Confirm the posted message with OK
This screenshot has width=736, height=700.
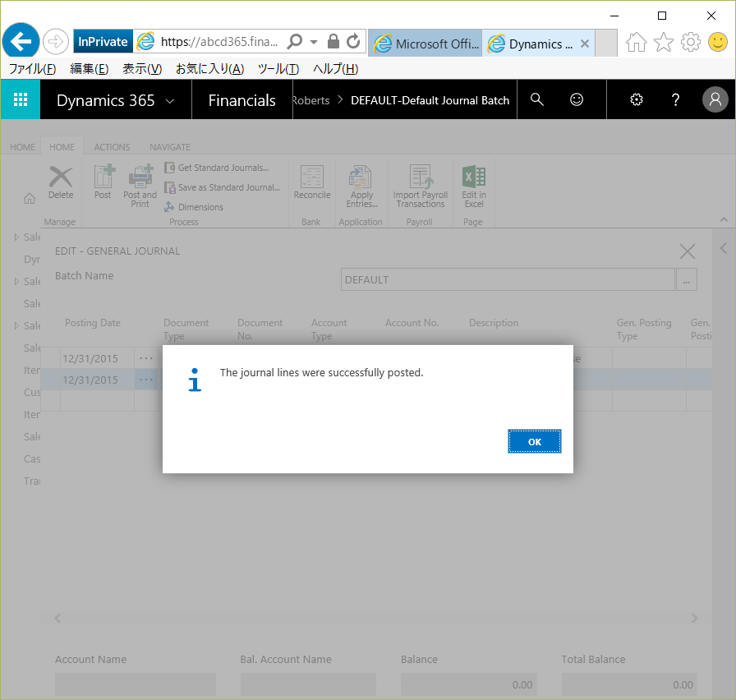pos(534,441)
